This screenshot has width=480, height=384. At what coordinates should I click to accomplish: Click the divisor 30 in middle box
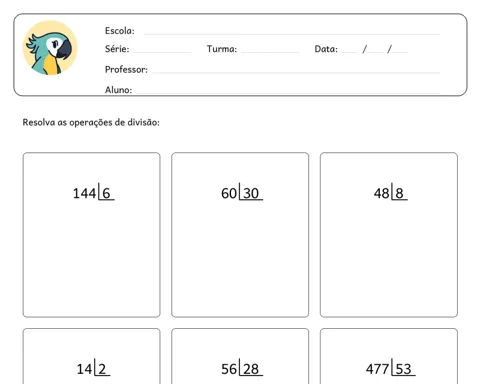(x=251, y=193)
